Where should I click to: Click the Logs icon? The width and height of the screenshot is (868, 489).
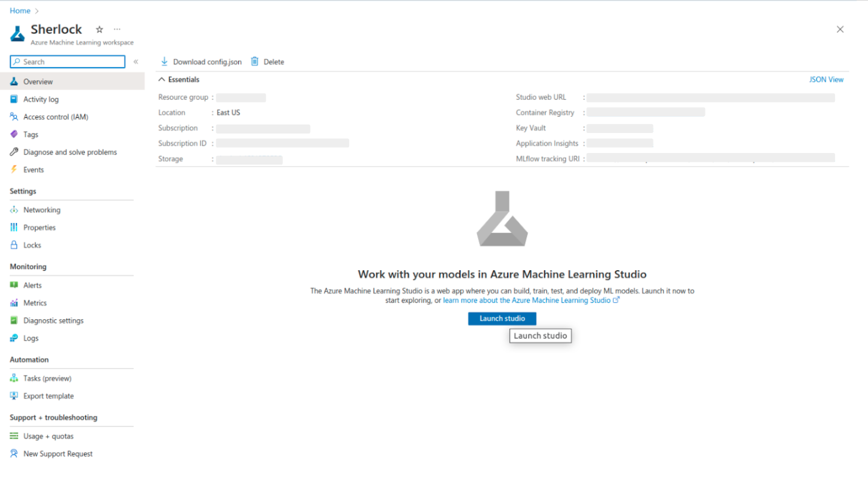(x=14, y=338)
